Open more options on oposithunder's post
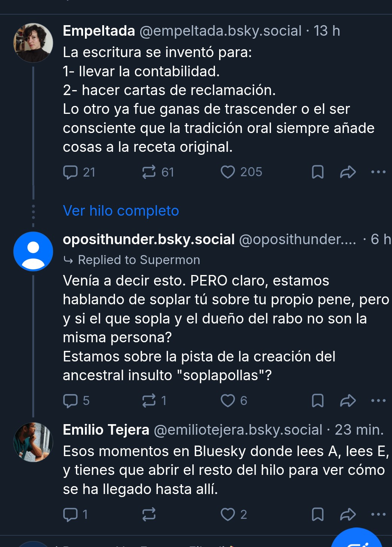This screenshot has width=392, height=547. point(378,400)
